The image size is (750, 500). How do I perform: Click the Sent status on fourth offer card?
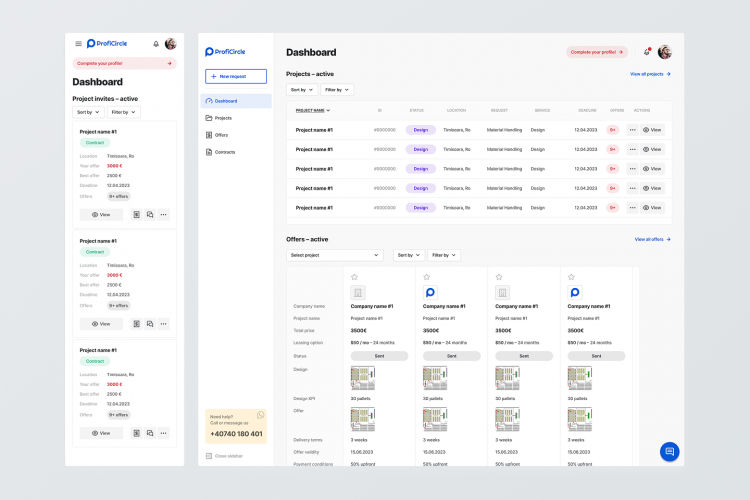click(x=596, y=356)
